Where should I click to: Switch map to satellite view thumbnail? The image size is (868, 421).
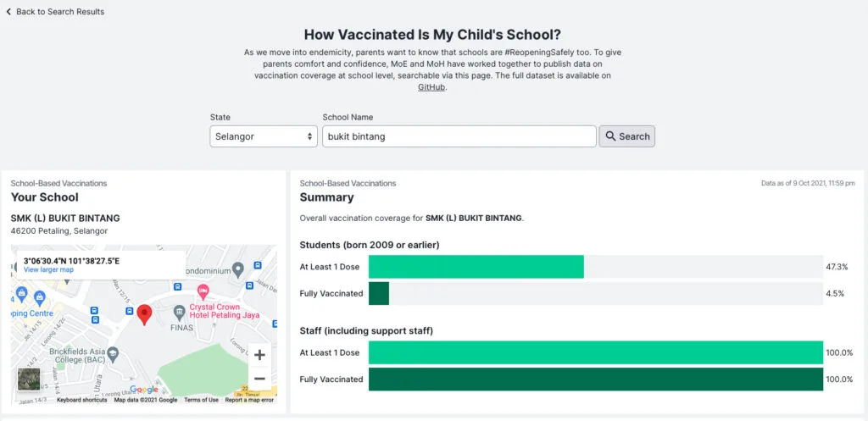point(29,379)
